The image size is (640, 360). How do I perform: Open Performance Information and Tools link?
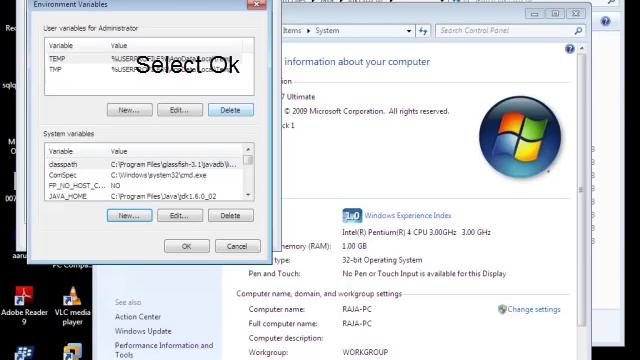tap(164, 350)
